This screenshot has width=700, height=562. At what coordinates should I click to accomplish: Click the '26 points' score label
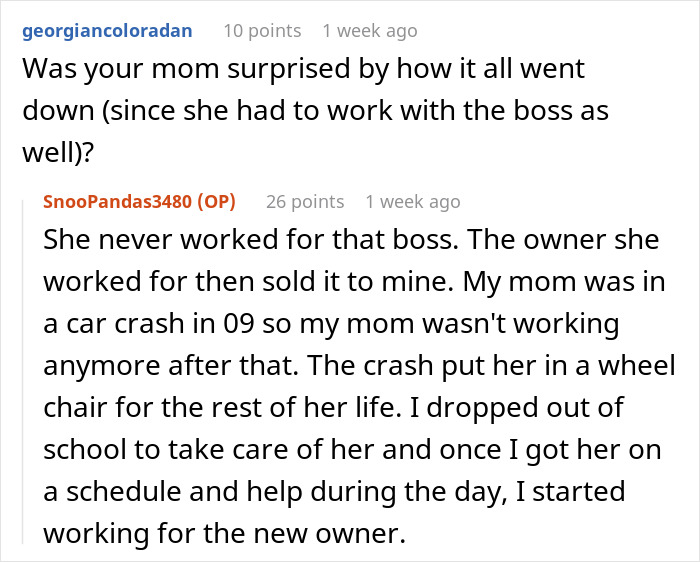click(x=304, y=201)
